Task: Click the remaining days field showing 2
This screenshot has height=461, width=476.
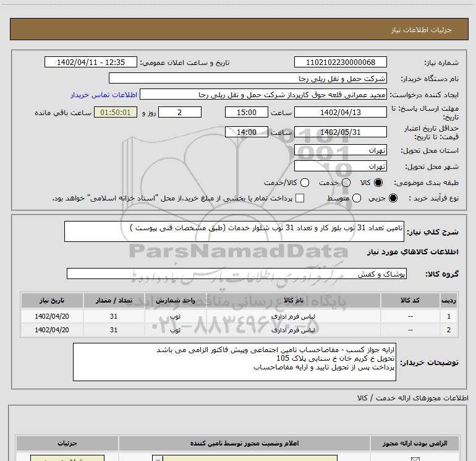Action: (180, 112)
